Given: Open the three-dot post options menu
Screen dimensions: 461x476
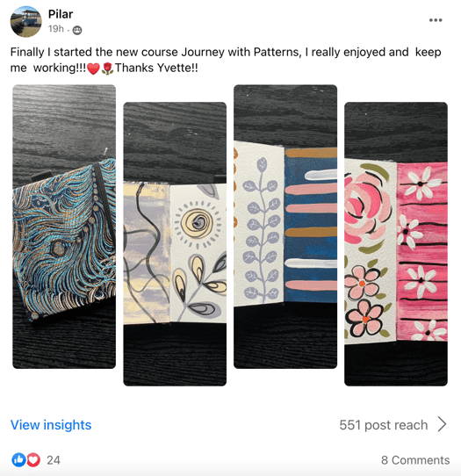Looking at the screenshot, I should (436, 20).
